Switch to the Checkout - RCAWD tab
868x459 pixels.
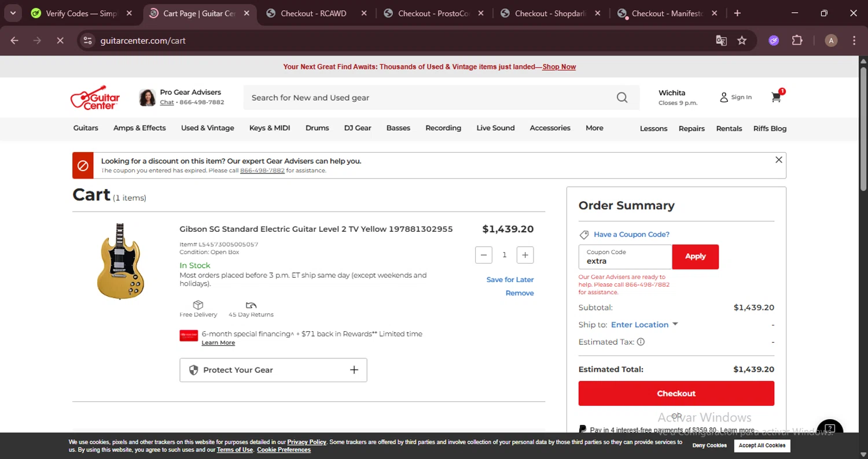(x=317, y=13)
